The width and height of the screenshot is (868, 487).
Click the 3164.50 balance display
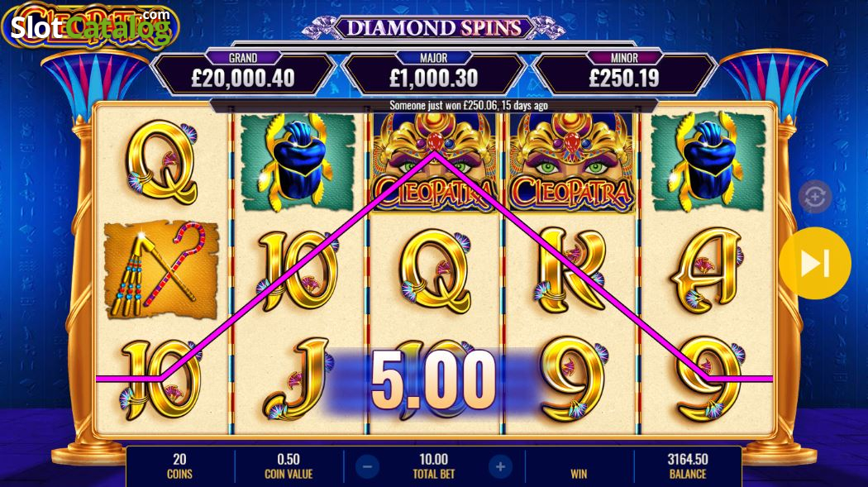(x=688, y=466)
